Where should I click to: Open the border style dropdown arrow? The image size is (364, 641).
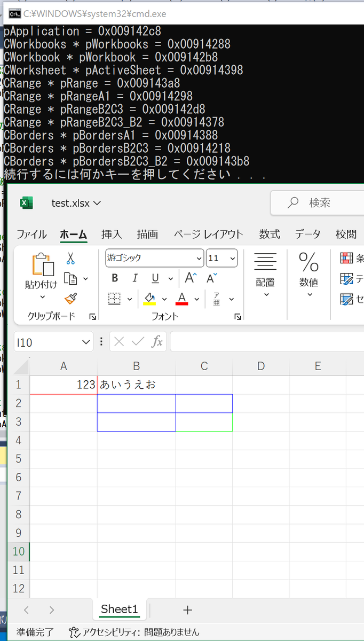(x=129, y=299)
